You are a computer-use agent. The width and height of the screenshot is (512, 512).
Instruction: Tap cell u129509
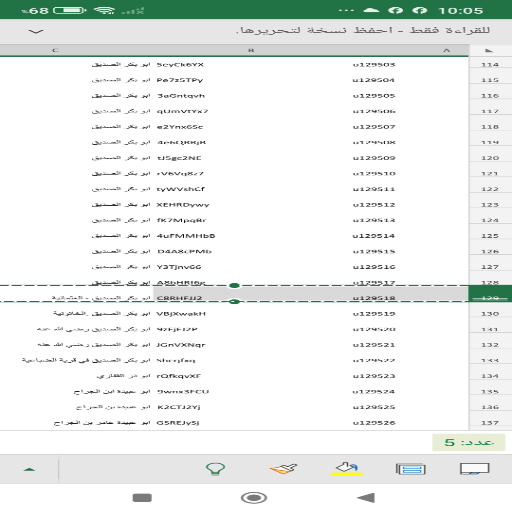pos(374,158)
